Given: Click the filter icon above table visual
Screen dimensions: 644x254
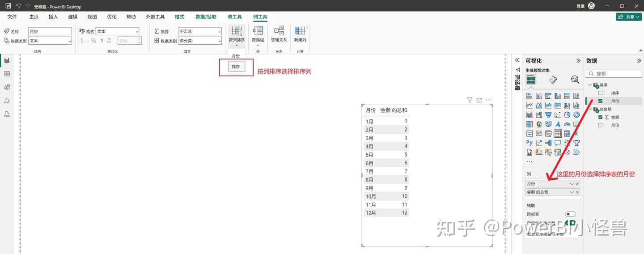Looking at the screenshot, I should [470, 100].
